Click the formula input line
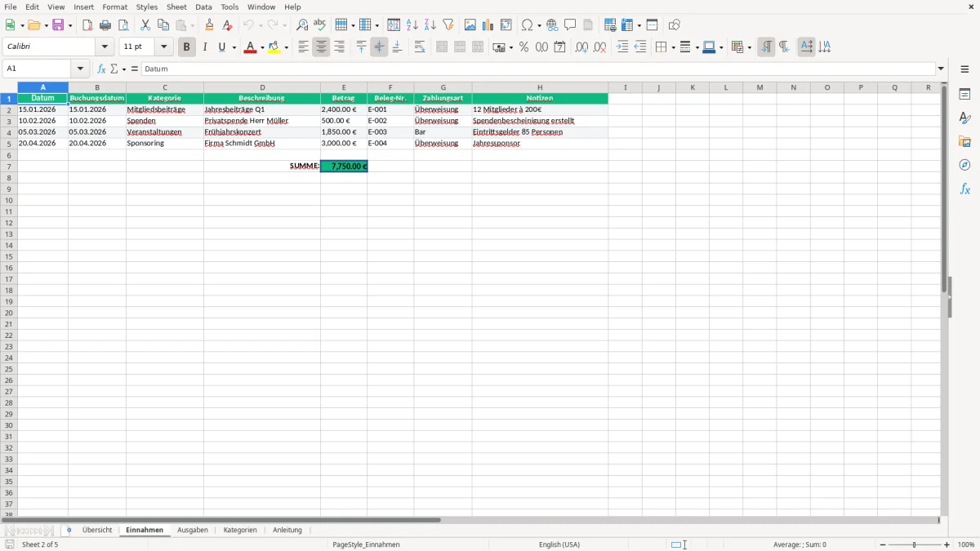Screen dimensions: 980x551 (x=538, y=69)
